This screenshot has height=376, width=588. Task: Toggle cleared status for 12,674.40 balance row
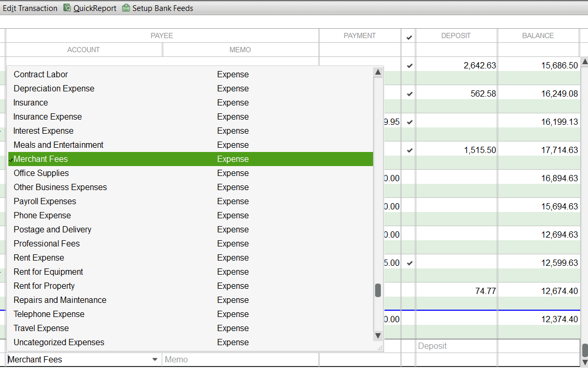point(409,291)
